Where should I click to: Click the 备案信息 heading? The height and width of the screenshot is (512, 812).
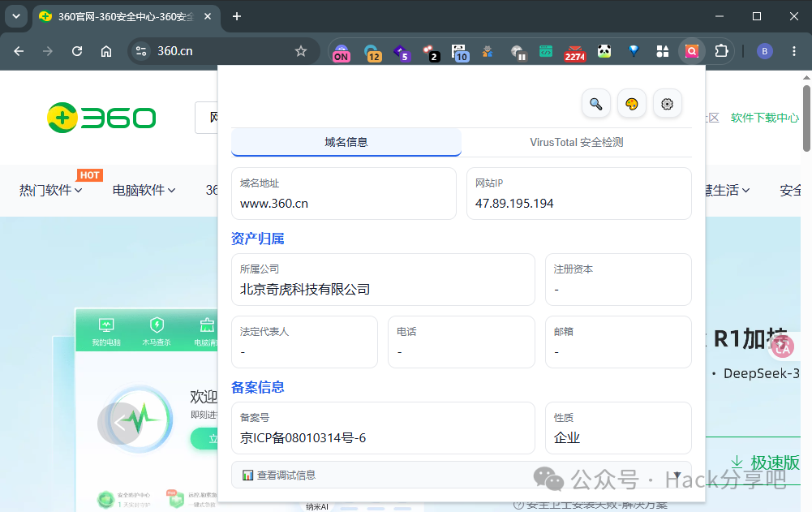click(257, 387)
